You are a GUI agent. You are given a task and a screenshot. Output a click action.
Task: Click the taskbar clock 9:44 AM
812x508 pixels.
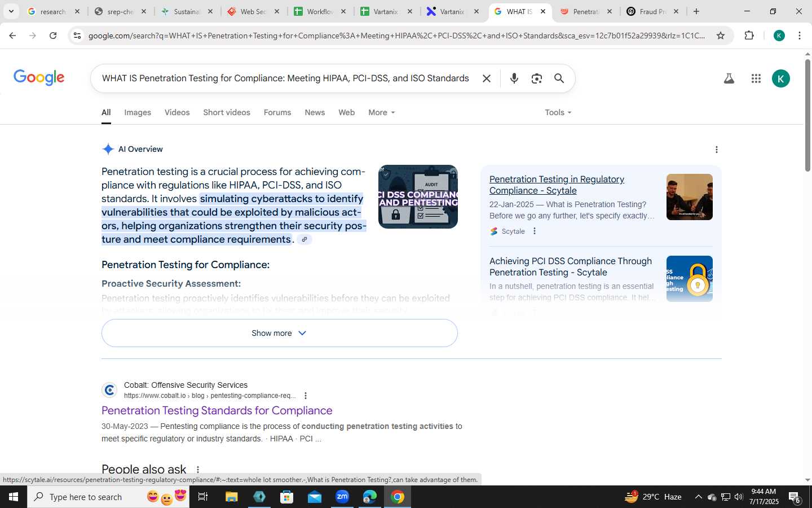pos(764,497)
